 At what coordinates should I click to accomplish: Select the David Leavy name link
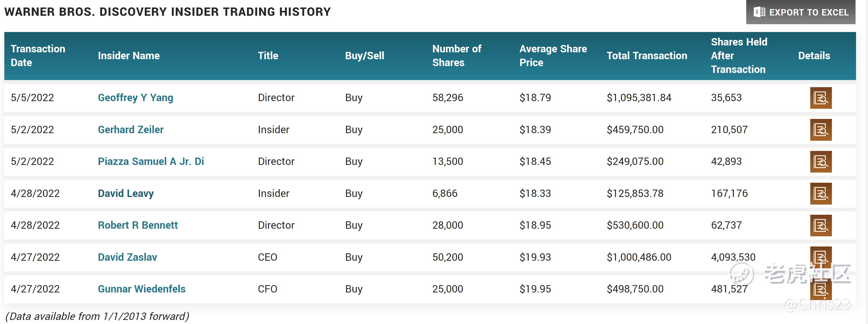(x=125, y=193)
